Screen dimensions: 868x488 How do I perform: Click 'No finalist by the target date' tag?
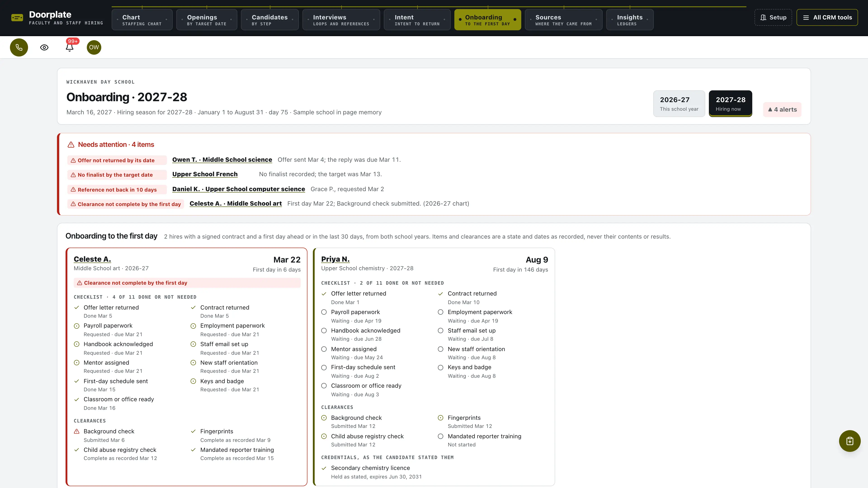[117, 175]
